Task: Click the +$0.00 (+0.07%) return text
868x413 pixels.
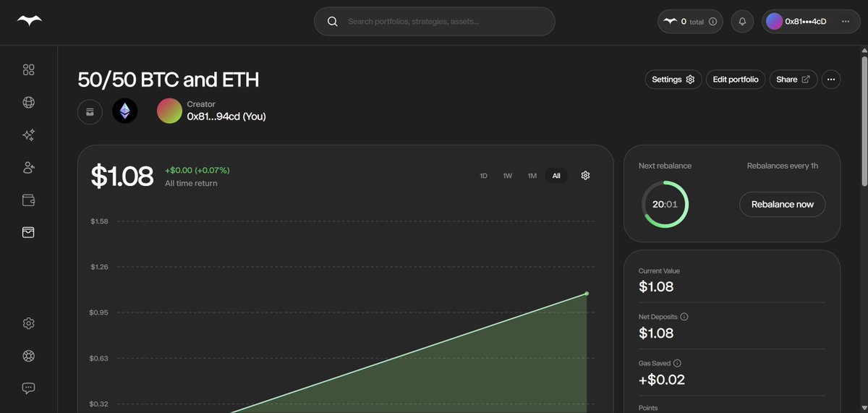Action: pos(197,170)
